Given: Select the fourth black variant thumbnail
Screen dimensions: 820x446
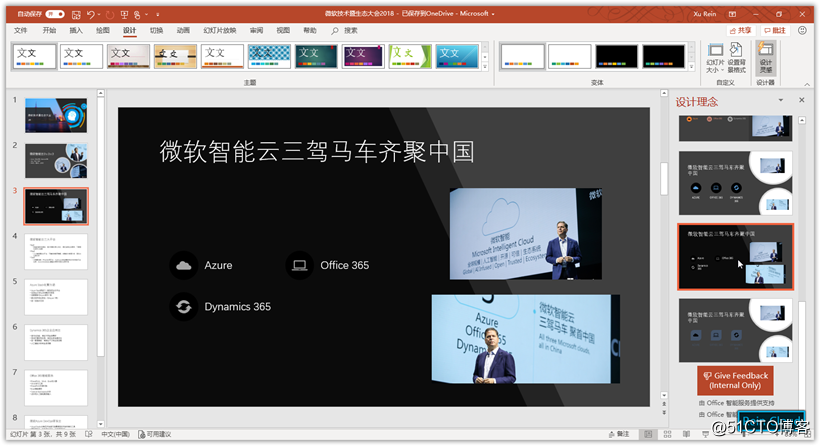Looking at the screenshot, I should tap(664, 56).
